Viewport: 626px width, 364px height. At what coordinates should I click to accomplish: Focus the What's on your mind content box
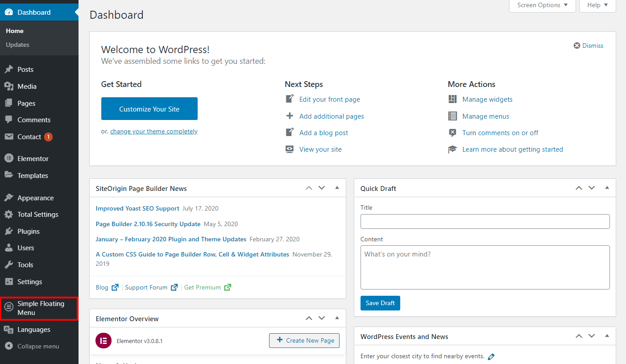(x=485, y=267)
